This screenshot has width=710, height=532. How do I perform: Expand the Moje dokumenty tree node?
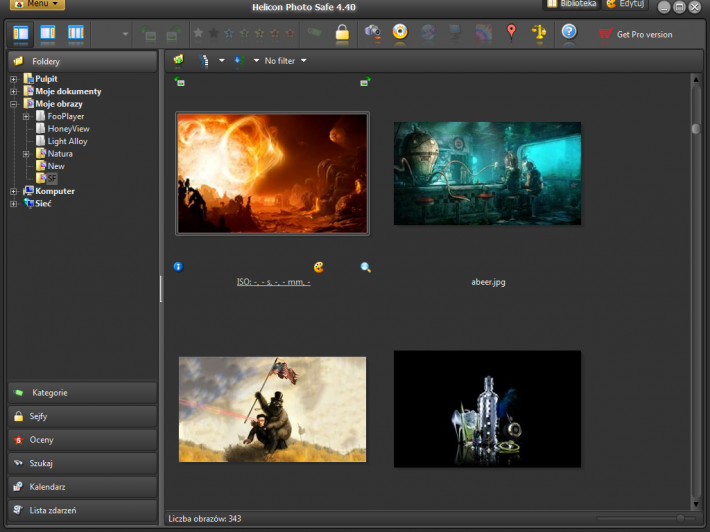[14, 91]
